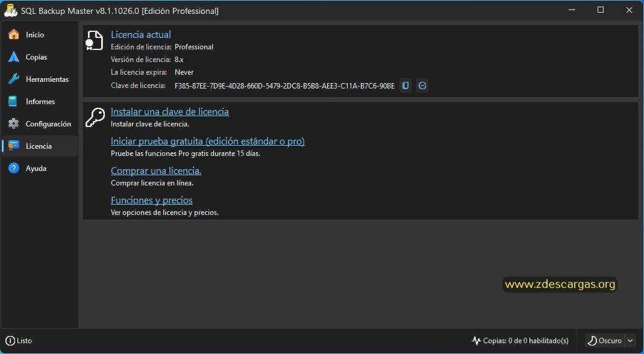Click the Listo status text

pos(24,340)
